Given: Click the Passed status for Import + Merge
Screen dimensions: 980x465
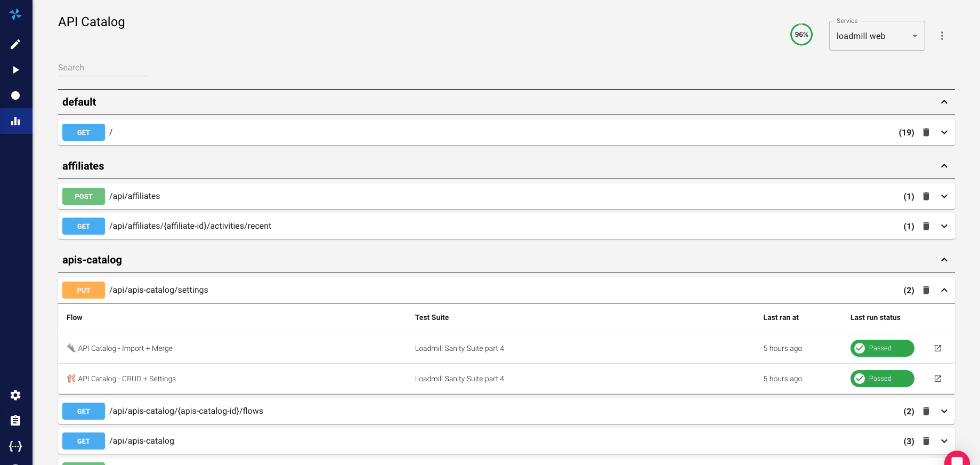Looking at the screenshot, I should pos(882,348).
